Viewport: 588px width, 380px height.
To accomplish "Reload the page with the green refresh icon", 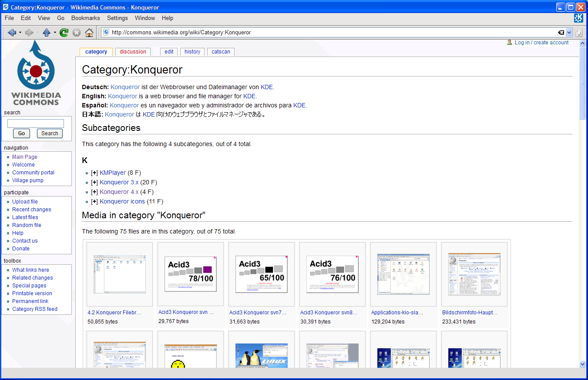I will pyautogui.click(x=64, y=33).
